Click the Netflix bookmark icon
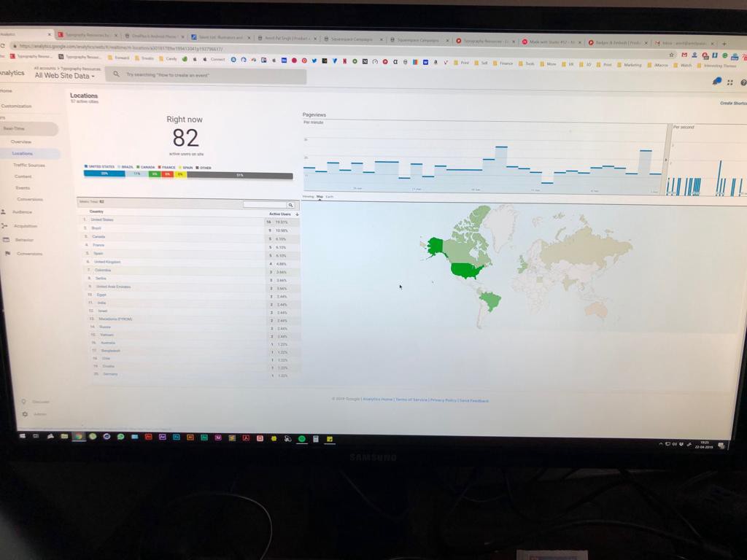The image size is (747, 560). (344, 61)
